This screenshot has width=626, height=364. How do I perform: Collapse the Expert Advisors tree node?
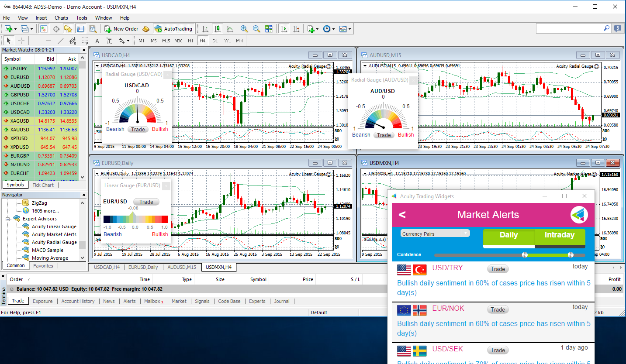click(8, 219)
